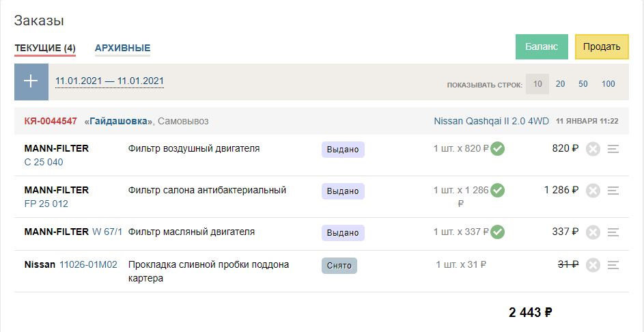Screen dimensions: 644x332
Task: Click green checkmark next to 820 ₽ price
Action: (x=497, y=149)
